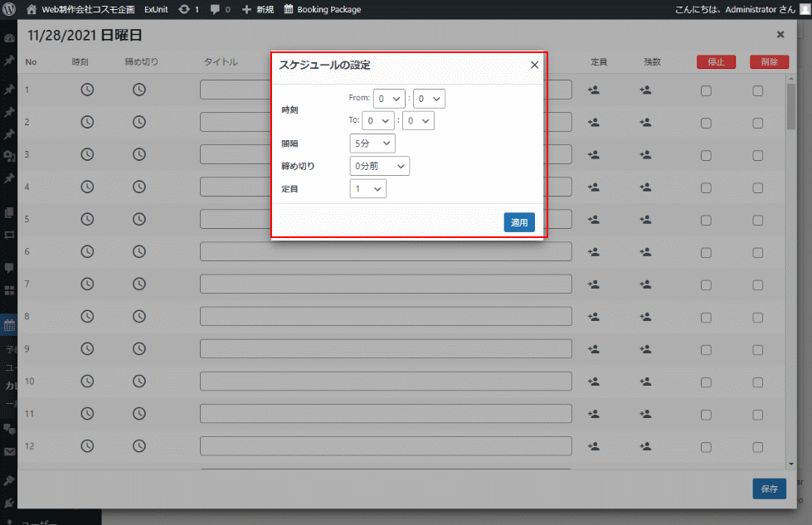Open the 締め切り dropdown showing 0分前
This screenshot has height=525, width=812.
[x=379, y=166]
